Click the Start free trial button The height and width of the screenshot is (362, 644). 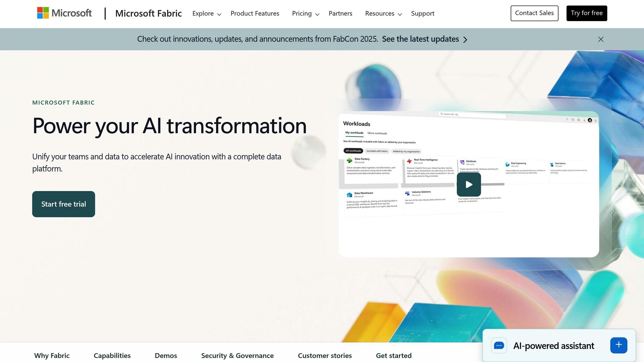point(64,204)
